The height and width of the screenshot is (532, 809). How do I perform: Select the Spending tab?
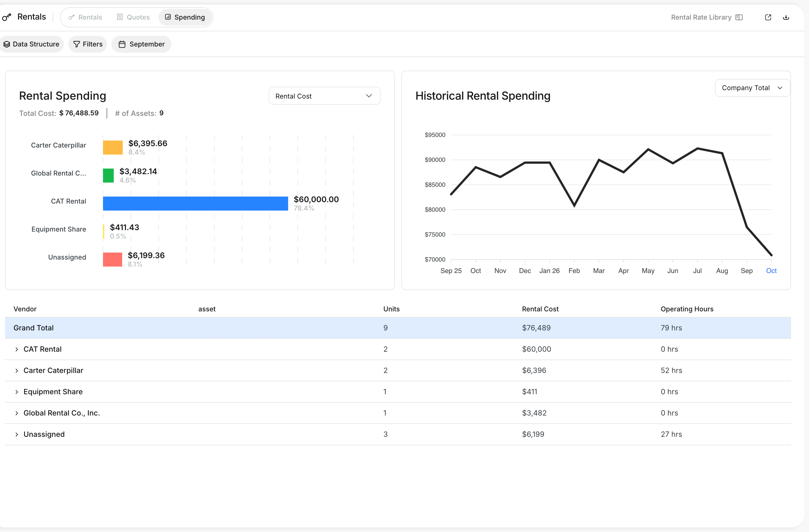[185, 17]
